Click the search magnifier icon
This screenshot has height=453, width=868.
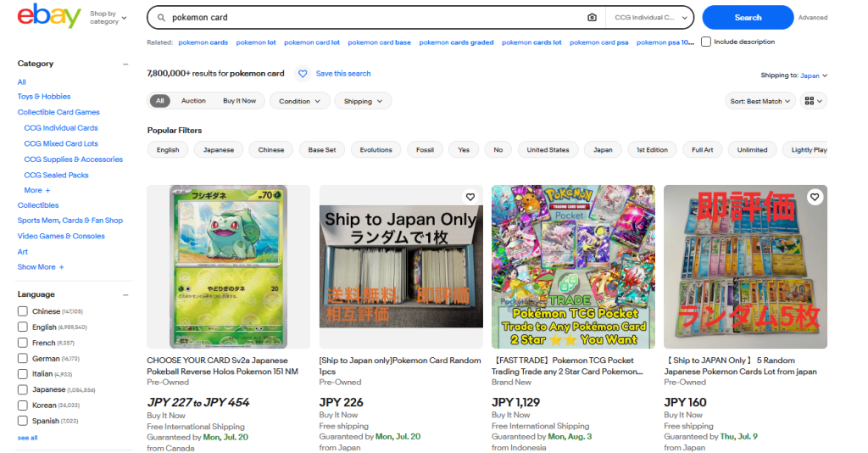(x=161, y=18)
